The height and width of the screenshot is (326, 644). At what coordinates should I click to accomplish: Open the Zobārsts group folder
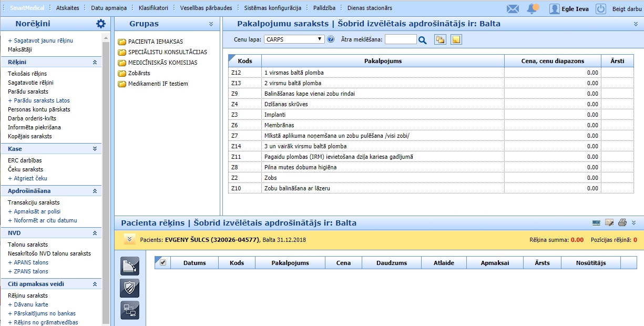[139, 73]
